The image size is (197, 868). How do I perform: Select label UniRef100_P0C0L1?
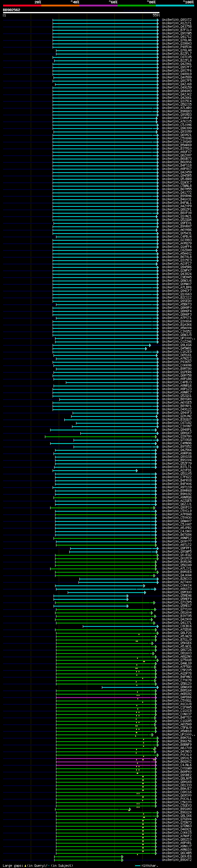177,799
